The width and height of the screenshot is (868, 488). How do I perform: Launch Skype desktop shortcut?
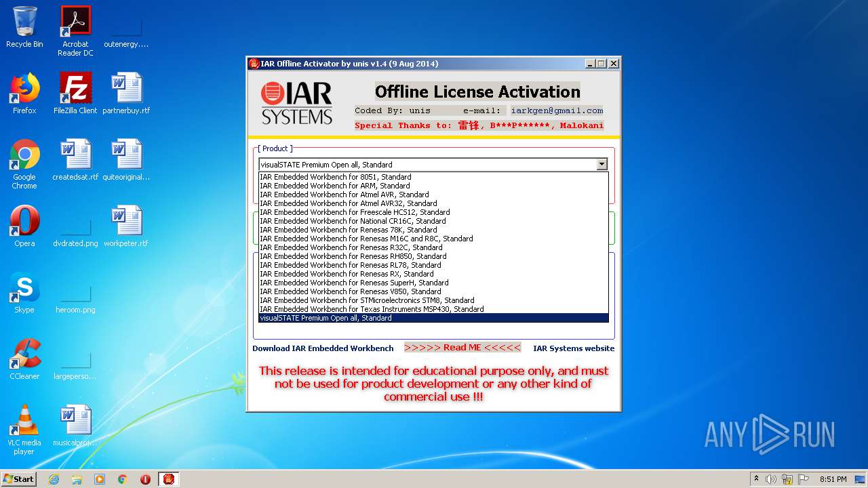[x=24, y=293]
